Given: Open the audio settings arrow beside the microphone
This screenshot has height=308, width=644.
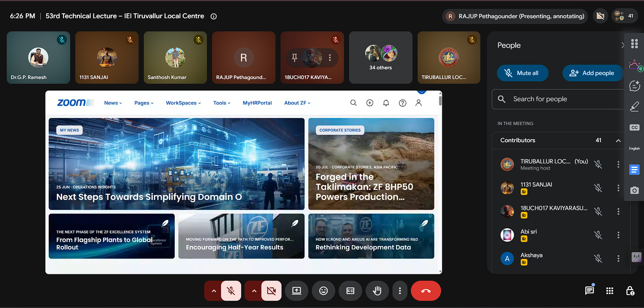Looking at the screenshot, I should [x=213, y=291].
